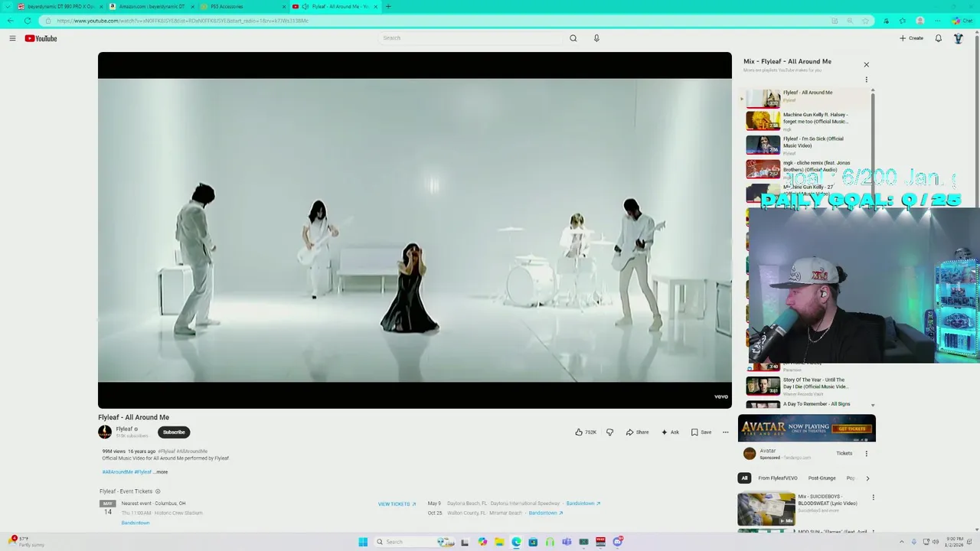Open the YouTube hamburger guide menu
Viewport: 980px width, 551px height.
coord(12,38)
